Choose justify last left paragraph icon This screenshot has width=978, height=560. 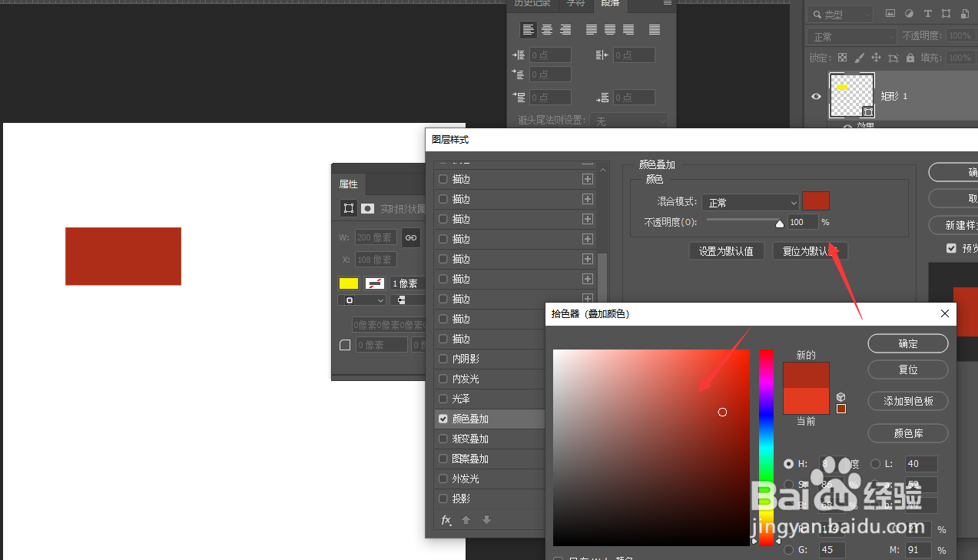click(x=592, y=30)
